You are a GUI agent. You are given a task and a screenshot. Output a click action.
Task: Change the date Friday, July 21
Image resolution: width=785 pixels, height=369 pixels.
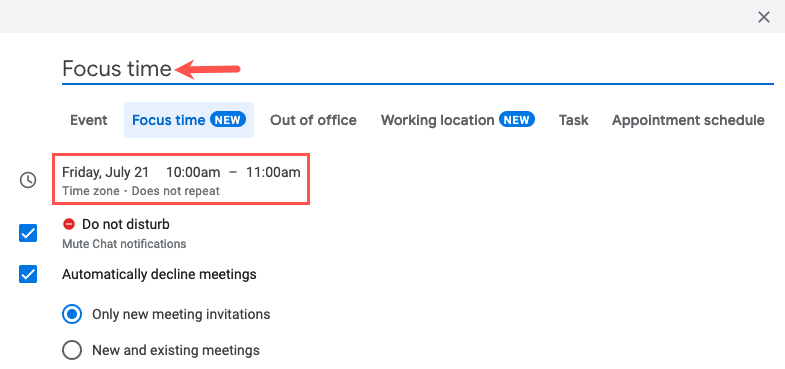point(106,172)
